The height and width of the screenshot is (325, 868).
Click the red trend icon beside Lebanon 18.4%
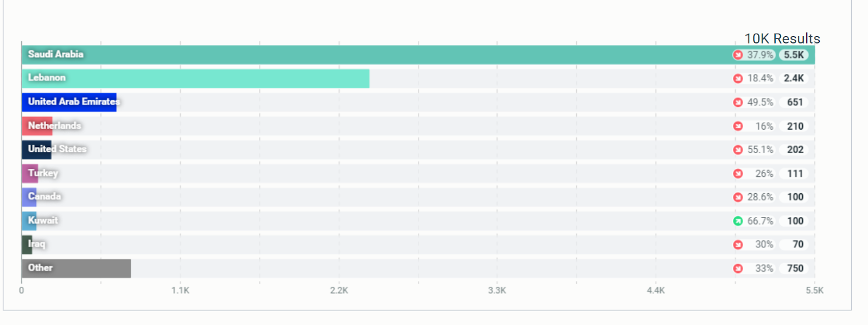point(738,79)
